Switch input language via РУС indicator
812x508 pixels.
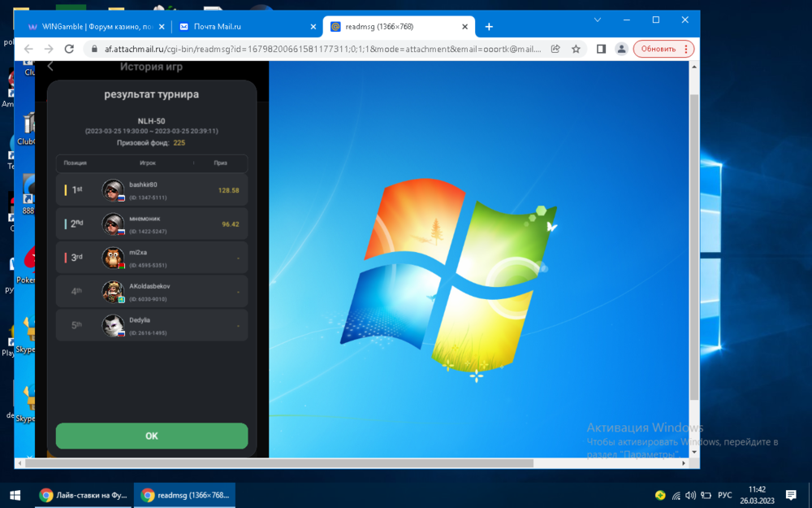pos(724,495)
